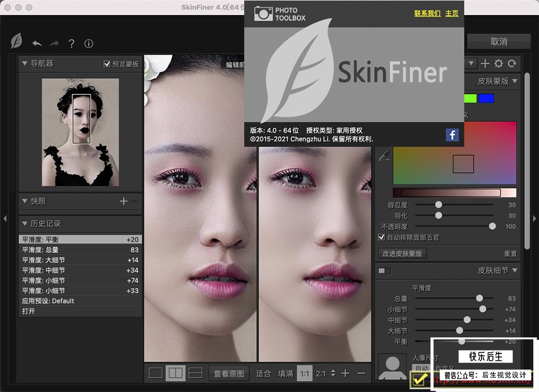The height and width of the screenshot is (392, 539).
Task: Uncheck 自动排除面部五官 checkbox
Action: coord(381,237)
